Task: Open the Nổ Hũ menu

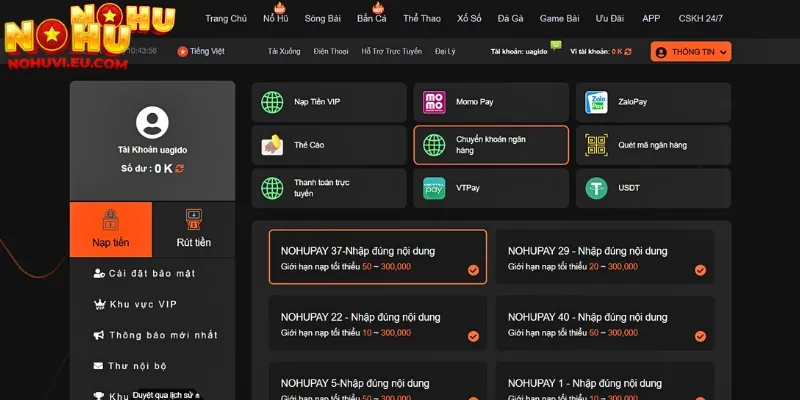Action: coord(276,19)
